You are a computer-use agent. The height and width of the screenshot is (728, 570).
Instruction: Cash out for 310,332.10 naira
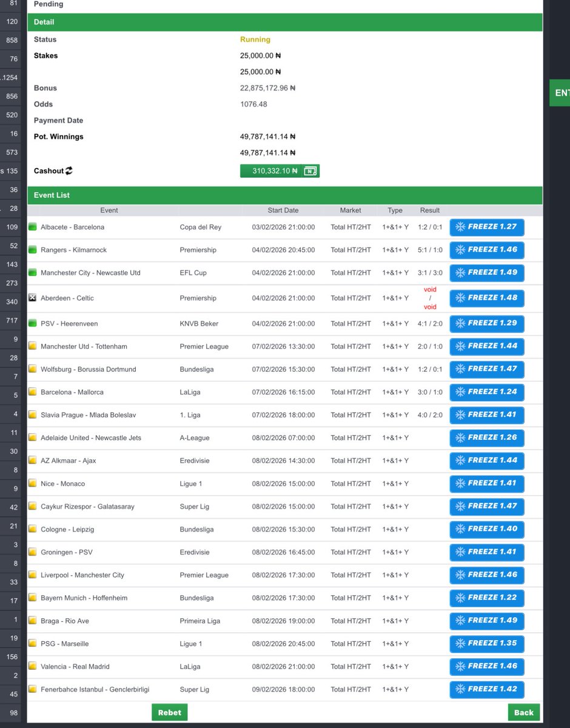(280, 171)
